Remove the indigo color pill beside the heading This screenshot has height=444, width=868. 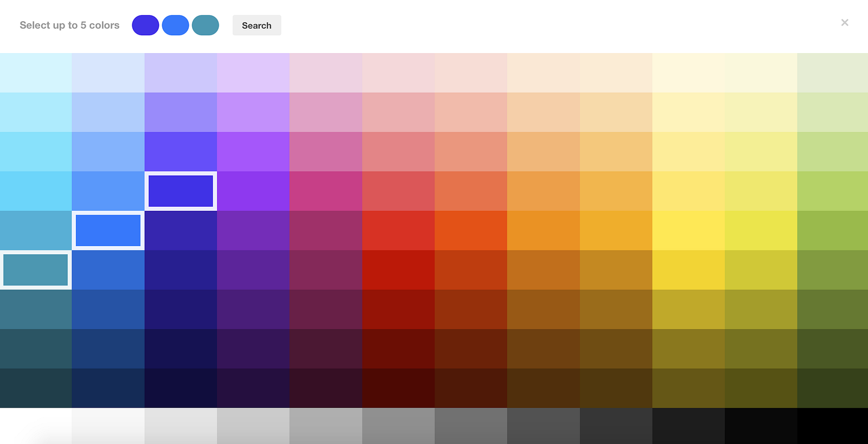click(145, 25)
